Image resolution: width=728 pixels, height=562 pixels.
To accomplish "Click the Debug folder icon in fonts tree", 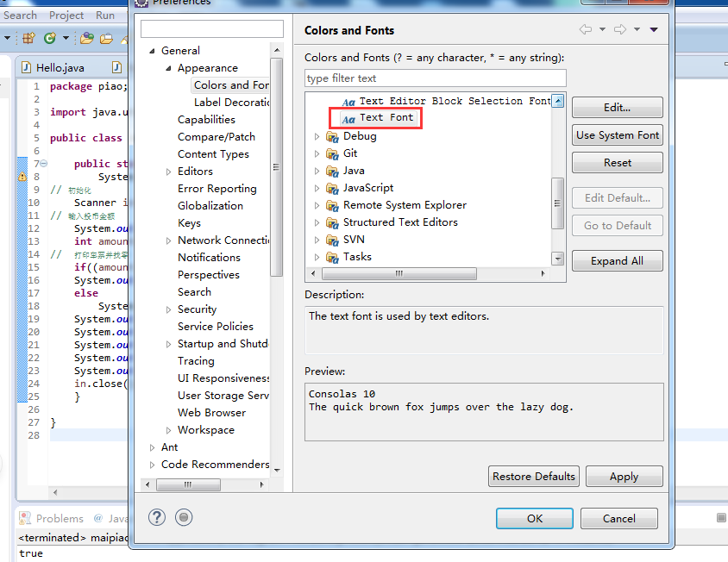I will coord(332,136).
